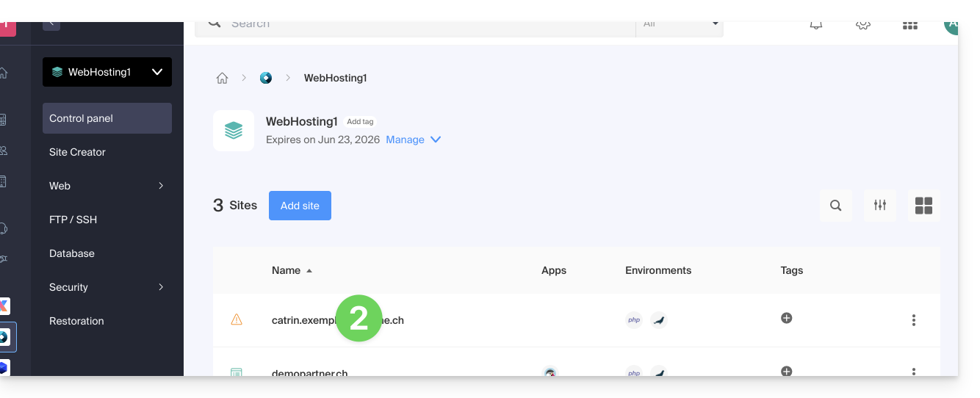Click the home icon in the breadcrumb
This screenshot has height=398, width=980.
[222, 78]
